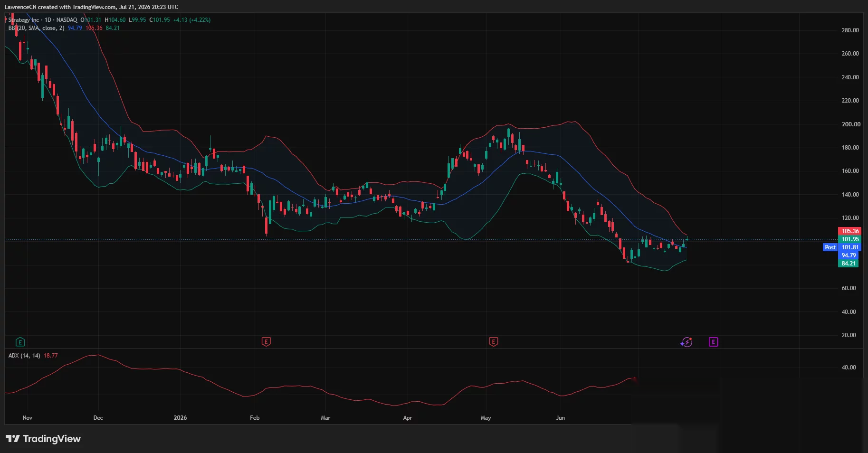This screenshot has width=868, height=453.
Task: Click the purple upcoming earnings E marker
Action: click(x=713, y=342)
